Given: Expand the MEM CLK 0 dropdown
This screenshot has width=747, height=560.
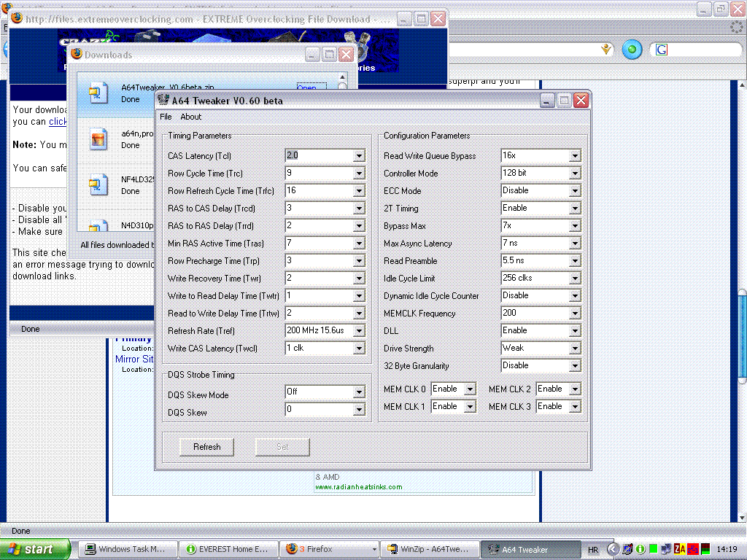Looking at the screenshot, I should [x=470, y=389].
